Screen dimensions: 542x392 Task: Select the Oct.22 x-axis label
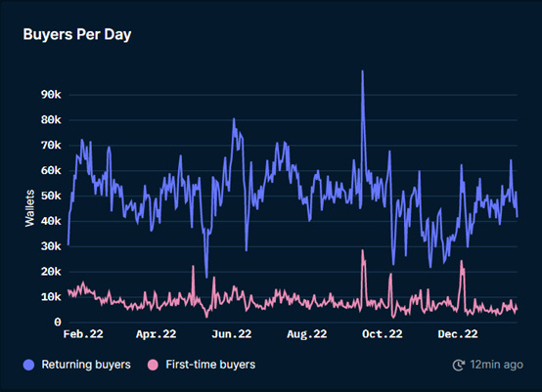tap(383, 334)
